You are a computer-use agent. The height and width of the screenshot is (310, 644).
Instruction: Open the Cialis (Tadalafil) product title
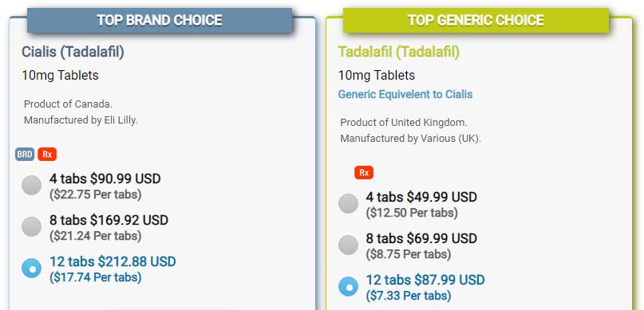[73, 52]
